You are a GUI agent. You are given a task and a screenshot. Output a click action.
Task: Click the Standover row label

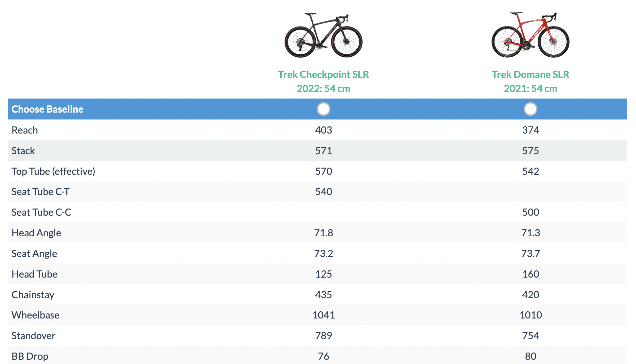pos(34,336)
